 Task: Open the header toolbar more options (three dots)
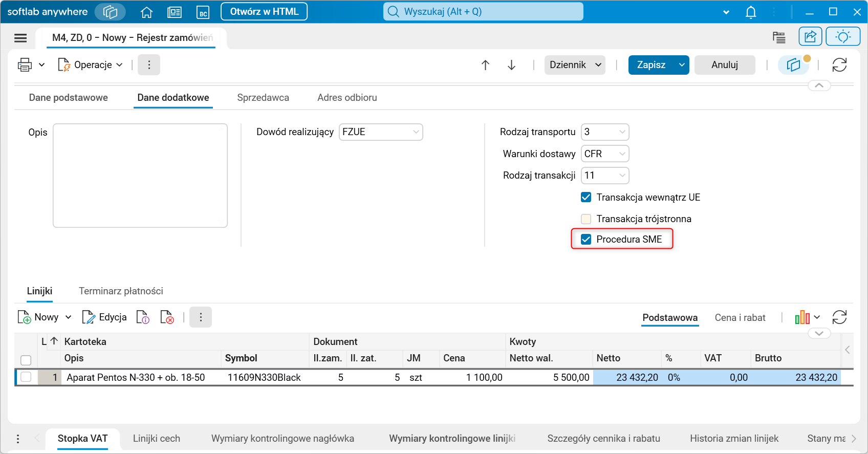(x=149, y=65)
